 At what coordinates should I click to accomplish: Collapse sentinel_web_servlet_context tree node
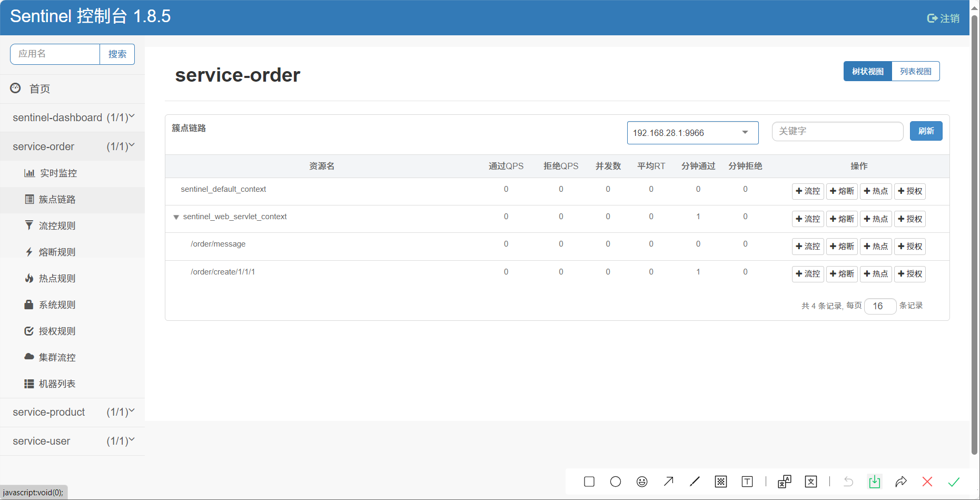tap(176, 217)
